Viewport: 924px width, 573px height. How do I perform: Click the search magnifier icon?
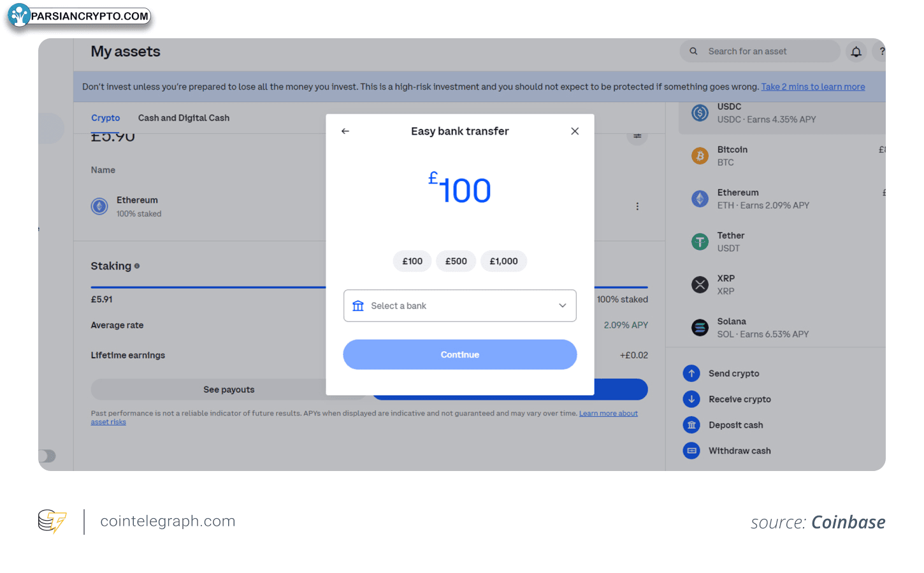click(693, 51)
